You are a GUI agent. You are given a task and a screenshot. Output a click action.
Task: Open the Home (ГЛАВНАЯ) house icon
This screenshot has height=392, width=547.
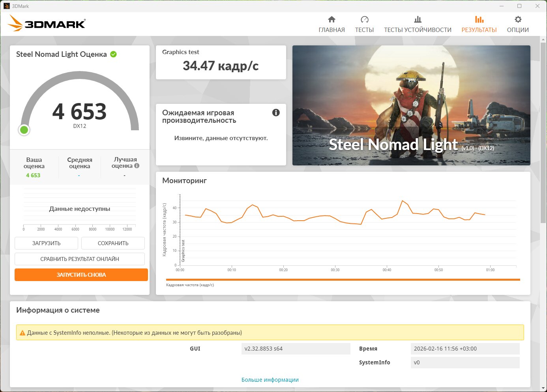coord(332,19)
